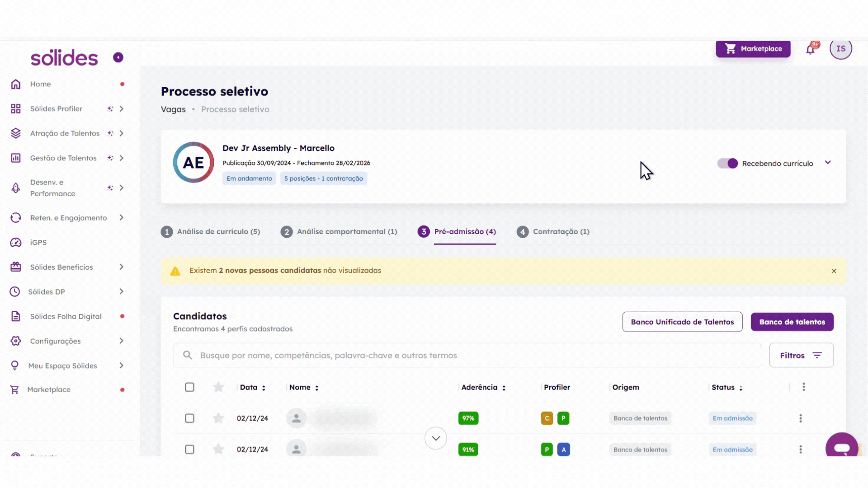Expand Desenv. e Performance submenu arrow

point(121,188)
